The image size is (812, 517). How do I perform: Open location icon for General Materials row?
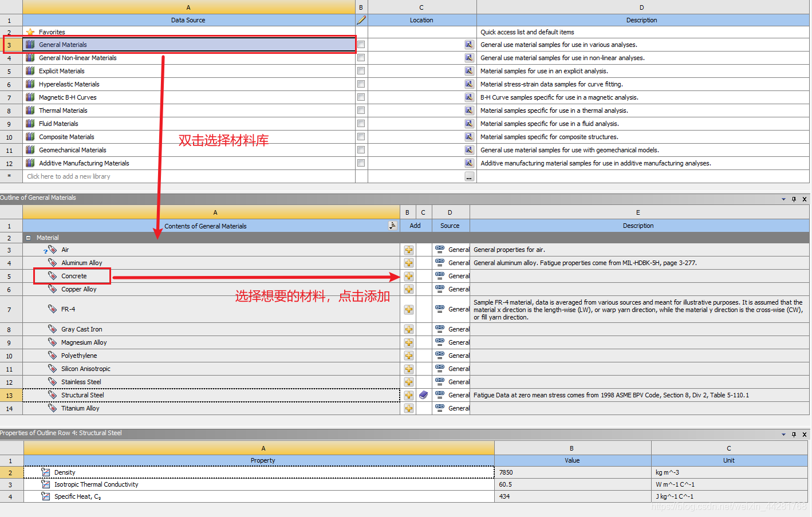click(469, 45)
